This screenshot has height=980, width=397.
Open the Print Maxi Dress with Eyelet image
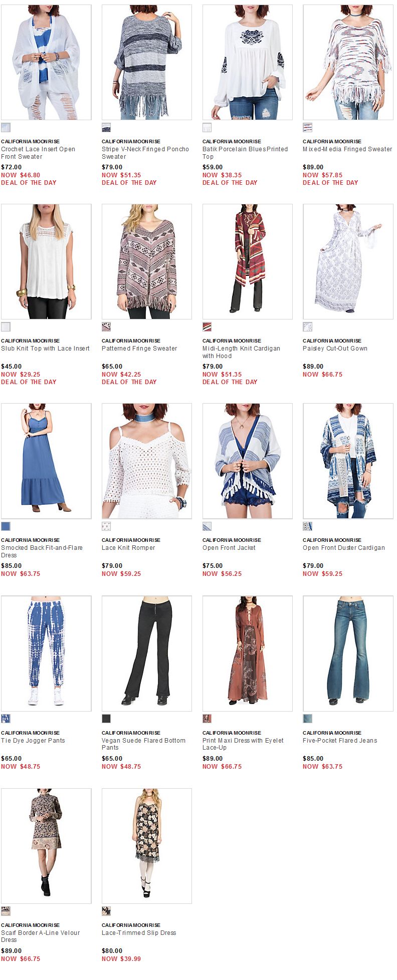(248, 654)
